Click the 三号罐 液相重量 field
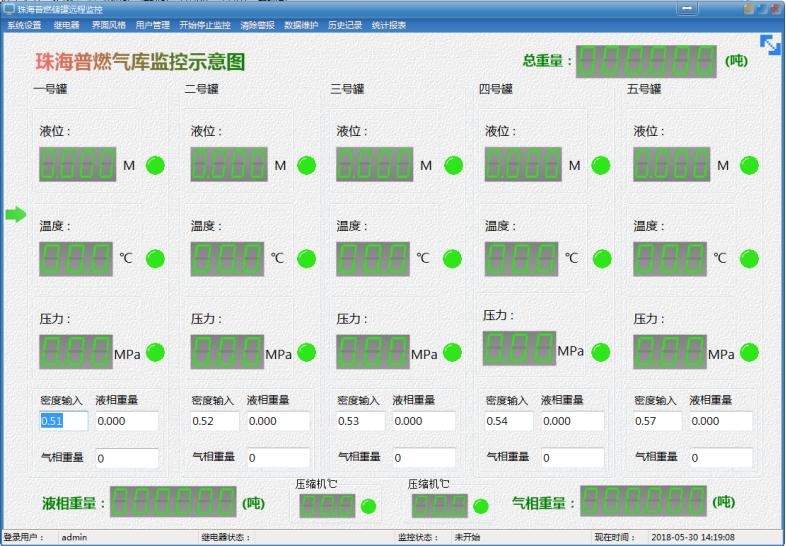 pyautogui.click(x=424, y=421)
